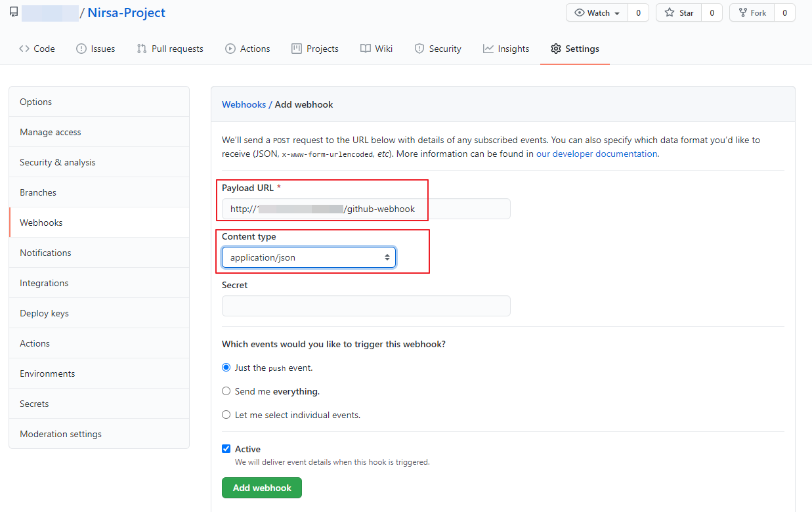Click the Fork icon
Viewport: 812px width, 512px height.
point(742,12)
